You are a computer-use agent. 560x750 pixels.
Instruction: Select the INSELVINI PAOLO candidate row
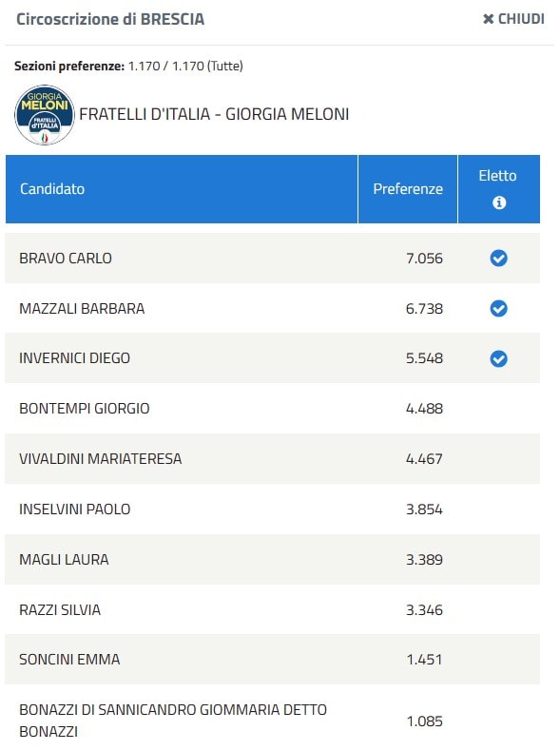coord(272,509)
